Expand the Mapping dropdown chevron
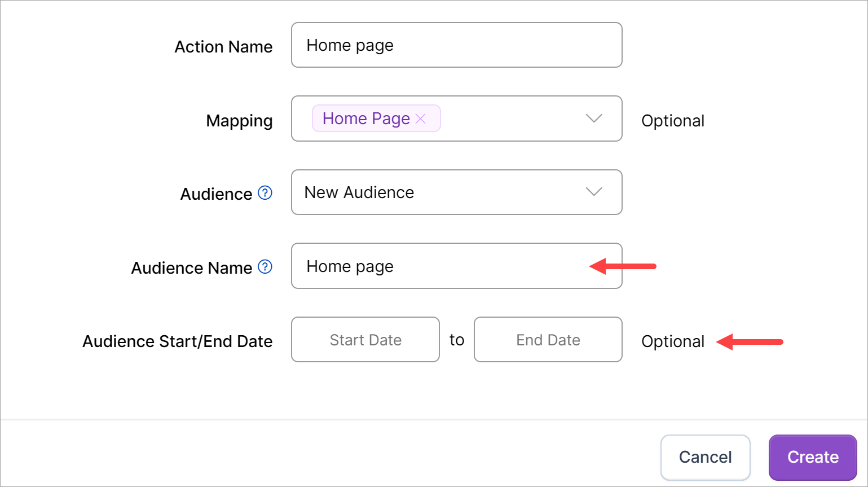The width and height of the screenshot is (868, 487). coord(594,119)
